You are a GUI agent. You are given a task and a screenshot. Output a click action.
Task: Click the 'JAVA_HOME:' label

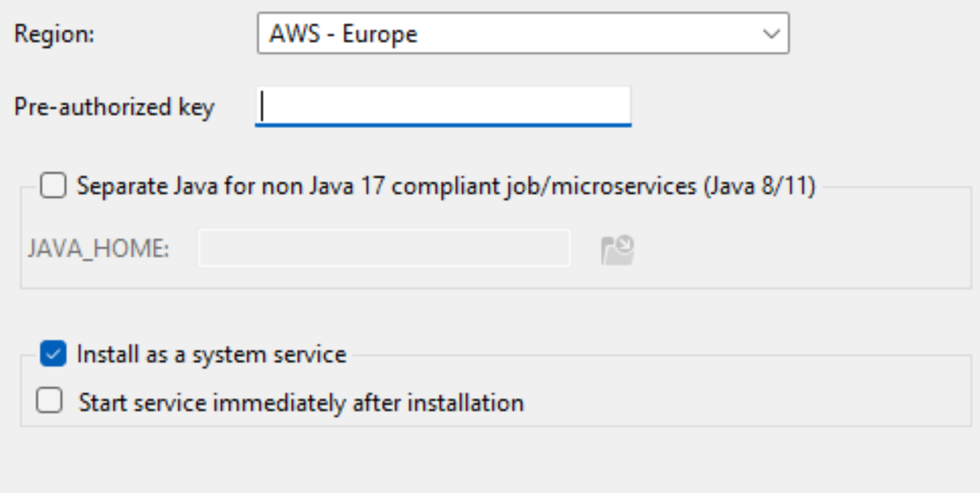(x=98, y=249)
